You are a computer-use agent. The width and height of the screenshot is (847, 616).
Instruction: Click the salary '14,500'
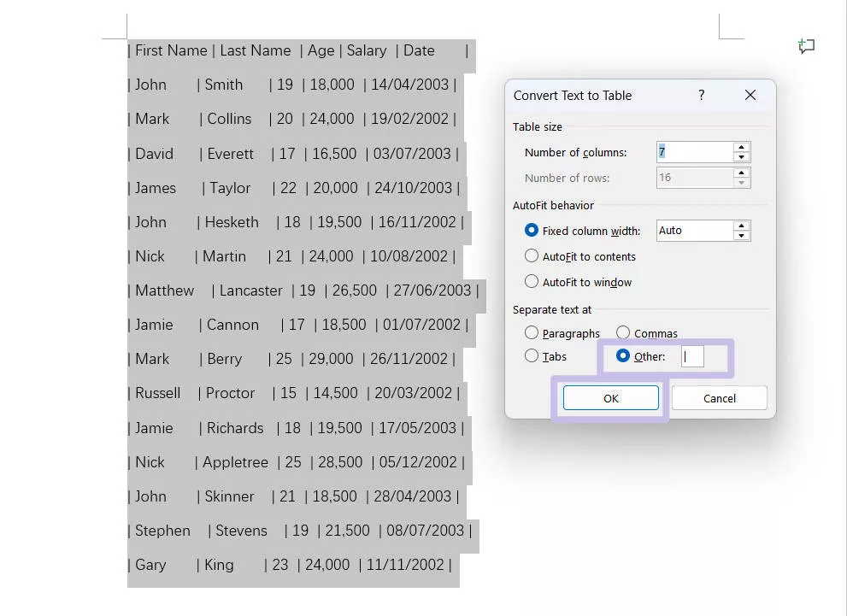click(x=335, y=394)
